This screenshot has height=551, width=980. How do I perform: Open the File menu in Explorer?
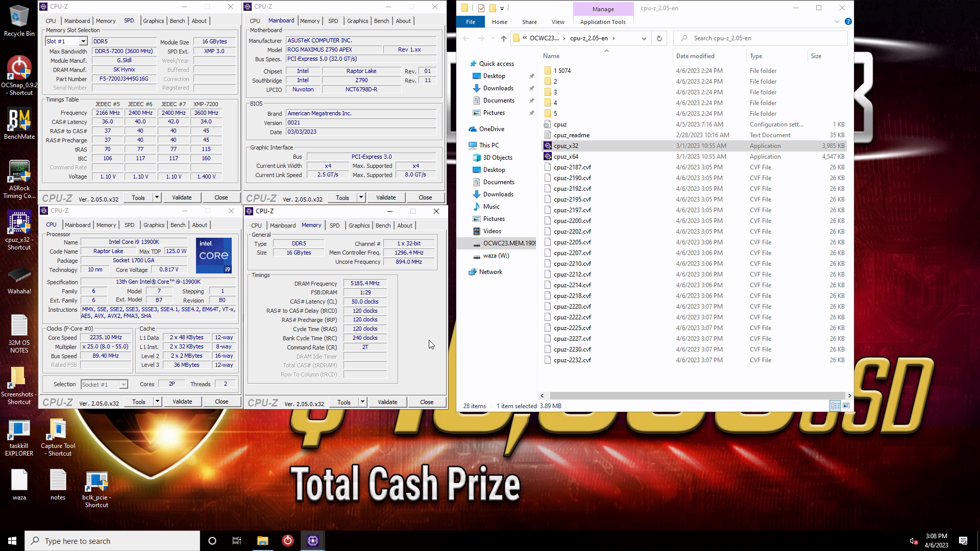pos(470,22)
